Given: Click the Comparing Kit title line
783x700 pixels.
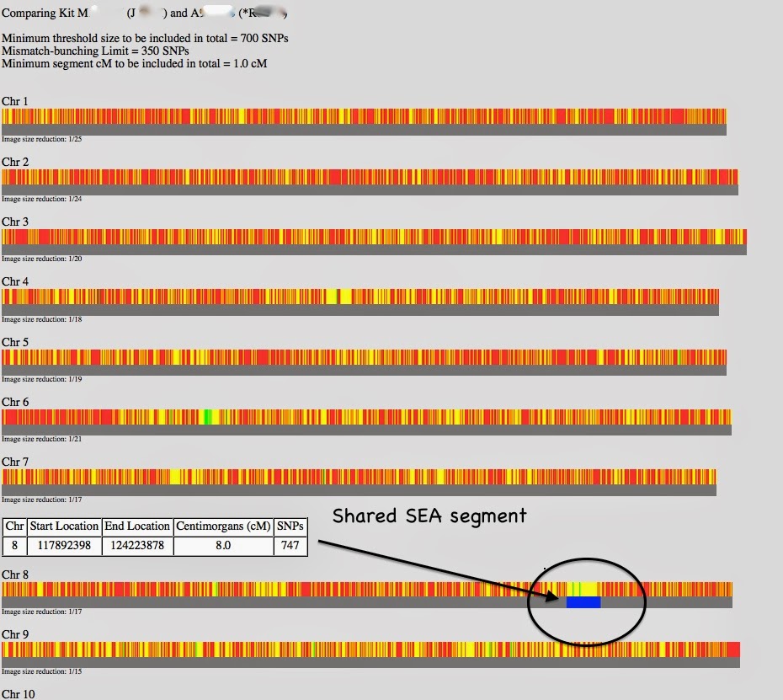Looking at the screenshot, I should coord(126,13).
